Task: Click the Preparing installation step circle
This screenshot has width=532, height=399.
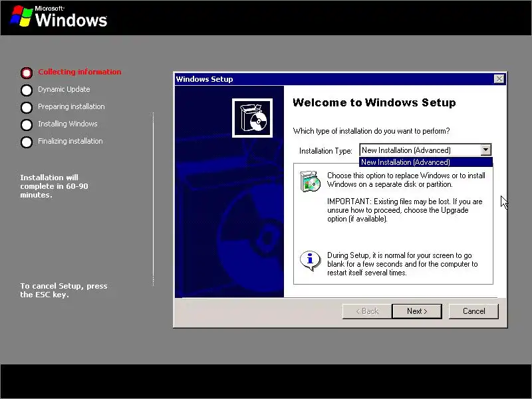Action: pyautogui.click(x=27, y=108)
